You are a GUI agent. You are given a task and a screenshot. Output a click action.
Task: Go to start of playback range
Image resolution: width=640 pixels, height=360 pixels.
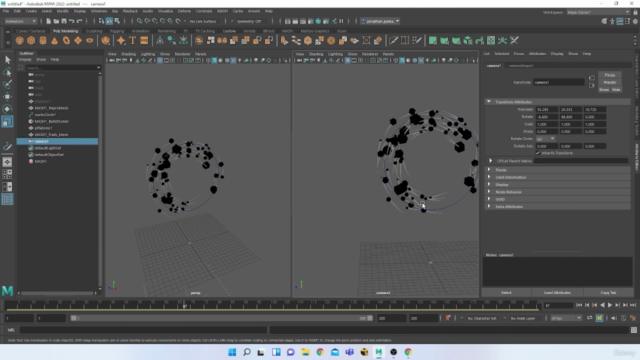click(x=579, y=305)
